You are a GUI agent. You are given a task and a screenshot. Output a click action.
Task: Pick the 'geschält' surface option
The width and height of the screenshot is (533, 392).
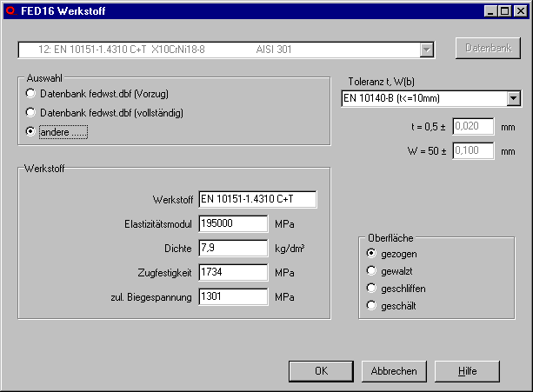click(372, 305)
